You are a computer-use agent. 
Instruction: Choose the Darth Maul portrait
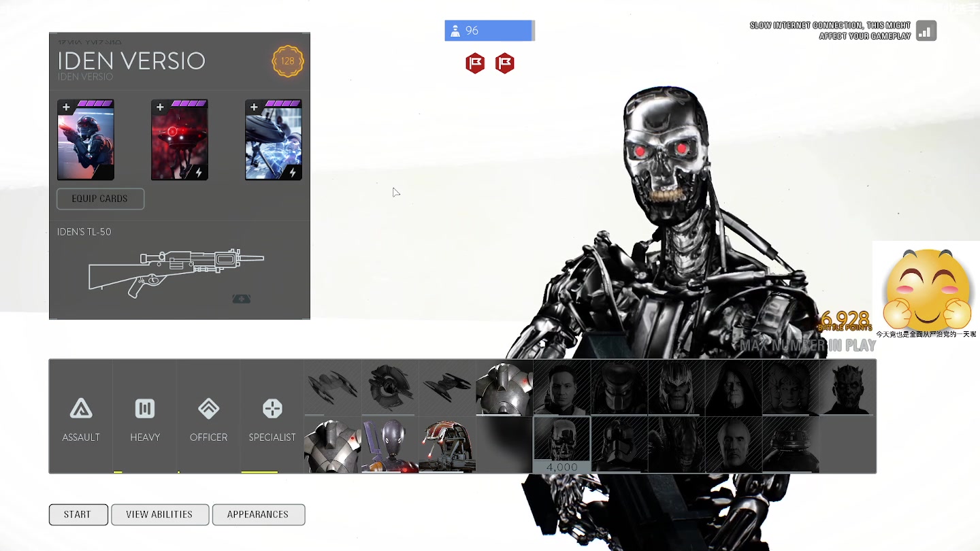pos(847,388)
